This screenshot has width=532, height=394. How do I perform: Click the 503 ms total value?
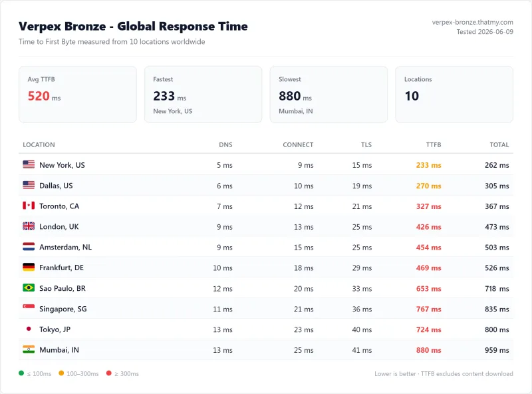point(497,248)
